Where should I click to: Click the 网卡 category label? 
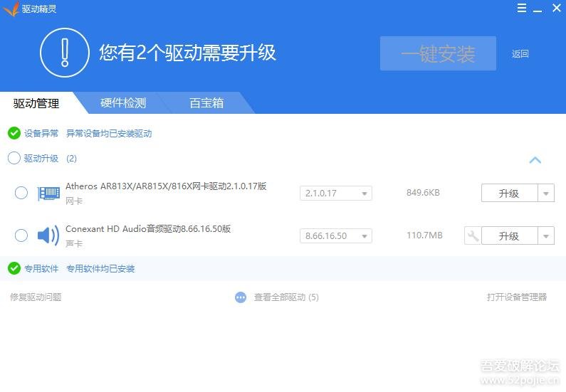74,201
